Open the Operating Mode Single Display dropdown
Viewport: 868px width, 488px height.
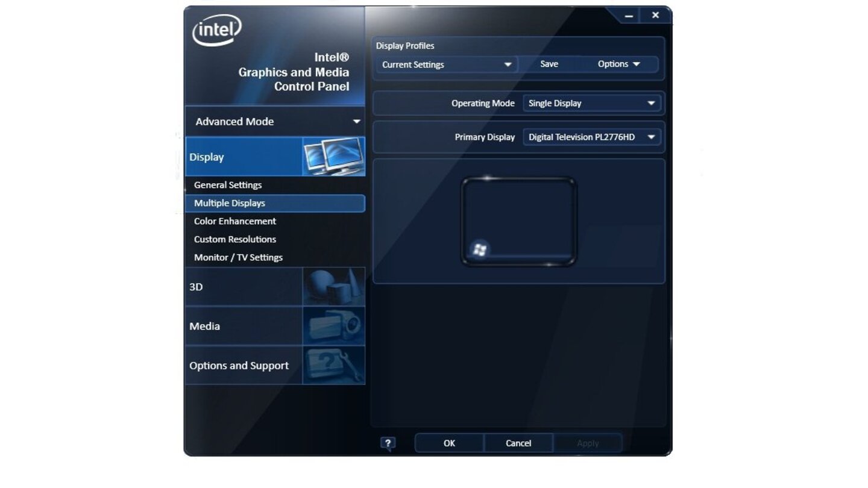tap(592, 103)
